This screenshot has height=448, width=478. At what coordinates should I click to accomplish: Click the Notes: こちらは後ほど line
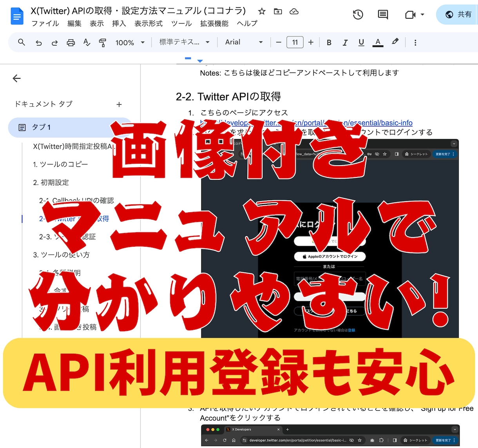299,73
